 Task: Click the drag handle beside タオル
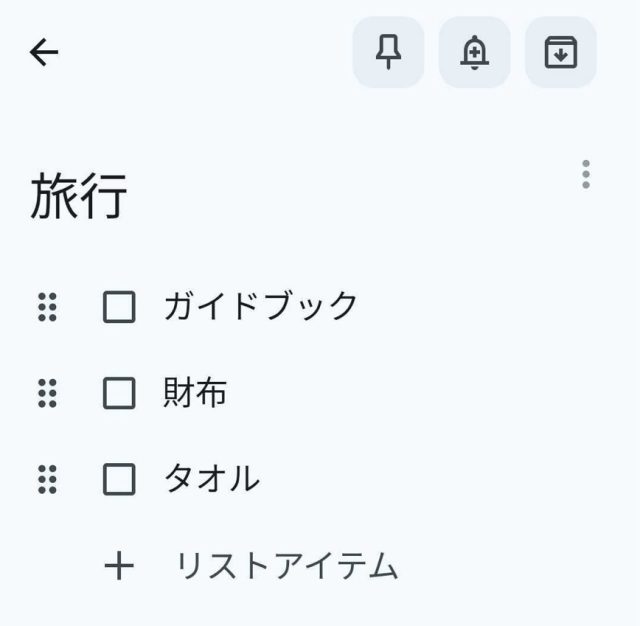pos(47,480)
